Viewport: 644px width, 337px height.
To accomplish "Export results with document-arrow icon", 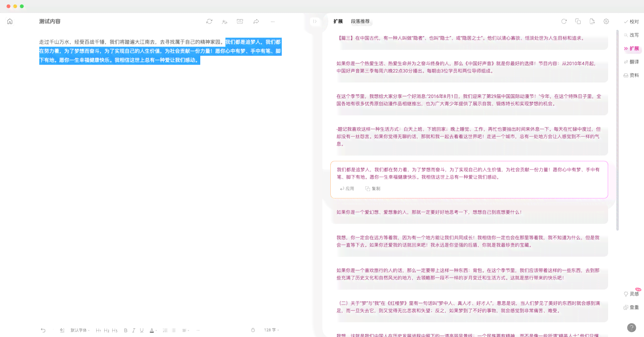I will (x=592, y=21).
